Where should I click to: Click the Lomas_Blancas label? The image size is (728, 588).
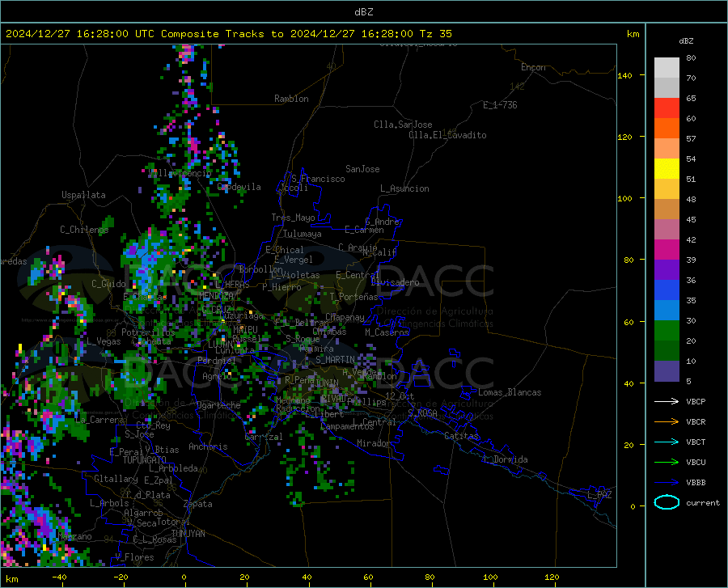click(510, 392)
